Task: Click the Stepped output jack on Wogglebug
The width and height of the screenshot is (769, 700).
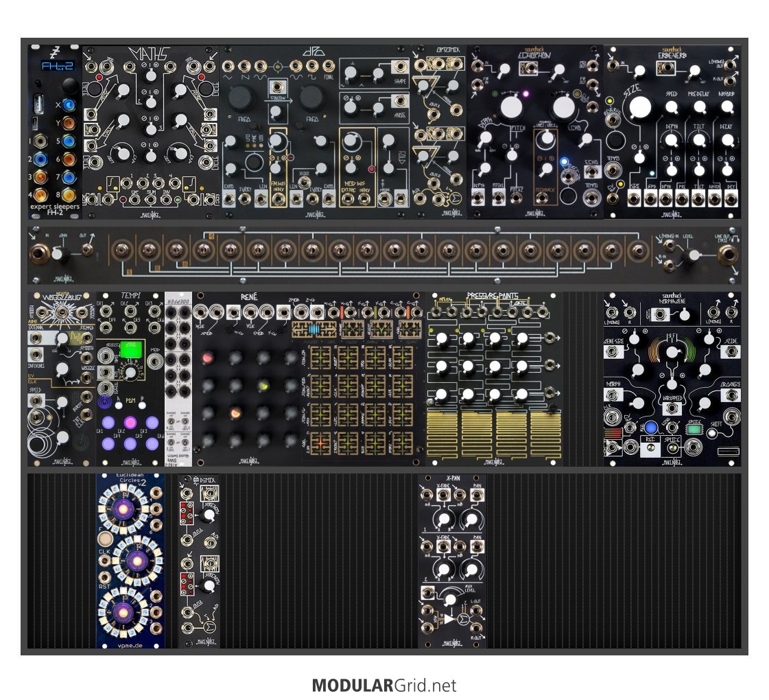Action: coord(87,338)
